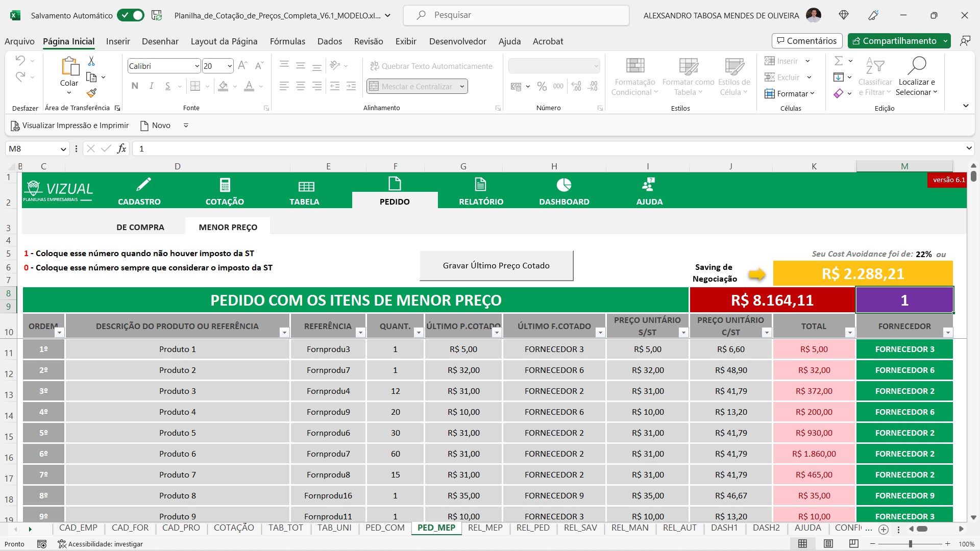Open Mesclar e Centralizar dropdown arrow
Image resolution: width=980 pixels, height=551 pixels.
pos(462,86)
